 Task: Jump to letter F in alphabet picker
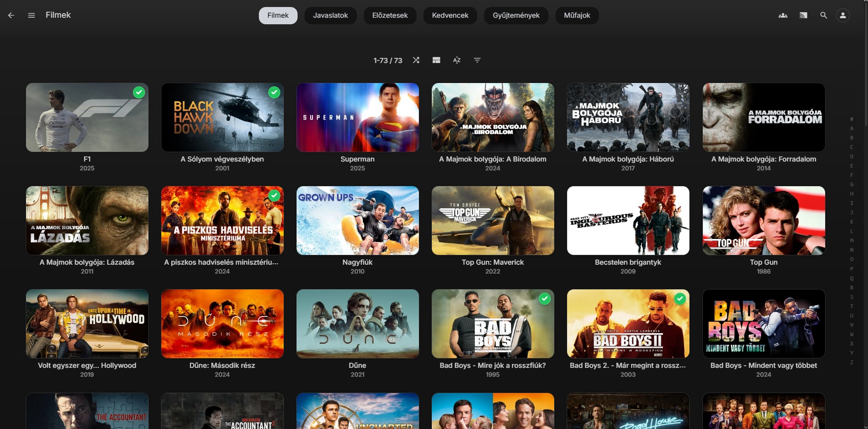[852, 175]
